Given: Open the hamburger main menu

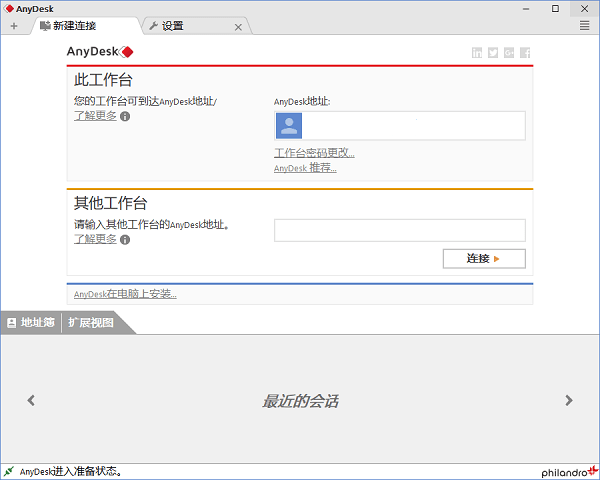Looking at the screenshot, I should [x=584, y=26].
